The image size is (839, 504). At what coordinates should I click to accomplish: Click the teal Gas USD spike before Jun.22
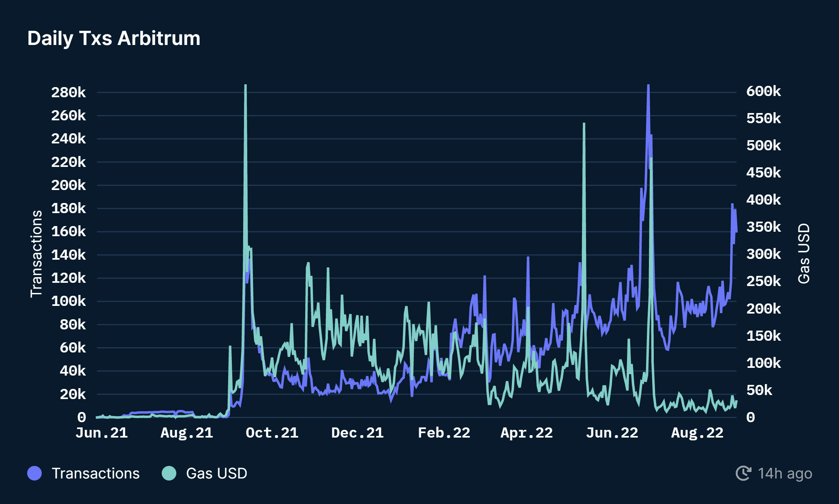click(584, 124)
